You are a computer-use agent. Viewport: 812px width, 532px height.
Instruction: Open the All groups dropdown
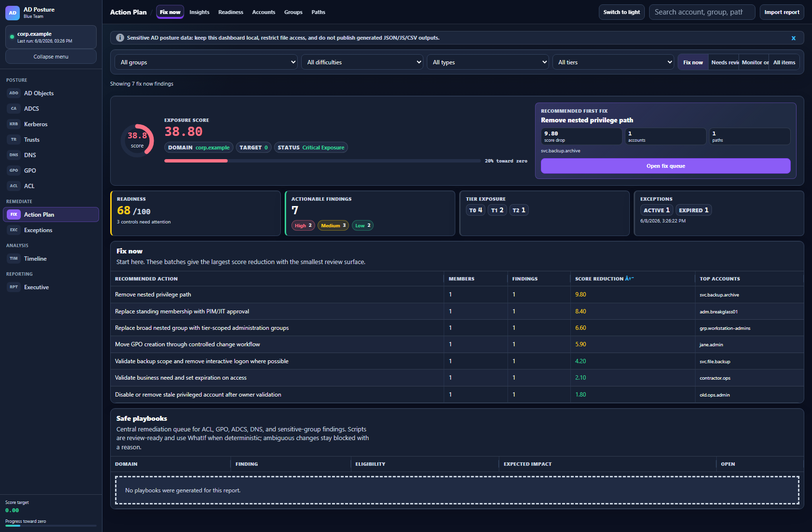point(206,62)
